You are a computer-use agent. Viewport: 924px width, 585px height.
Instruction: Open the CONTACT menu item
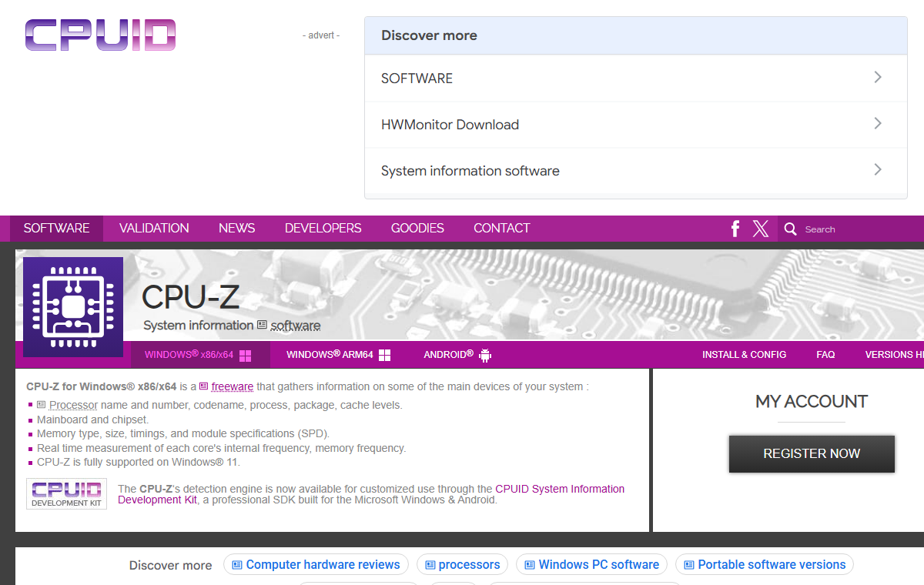(502, 229)
